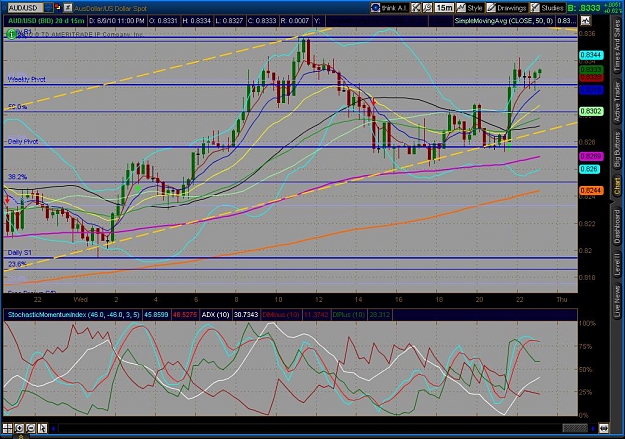Click the D: 6/9/10 11:00 PM date readout
Screen dimensions: 625x439
[x=116, y=21]
